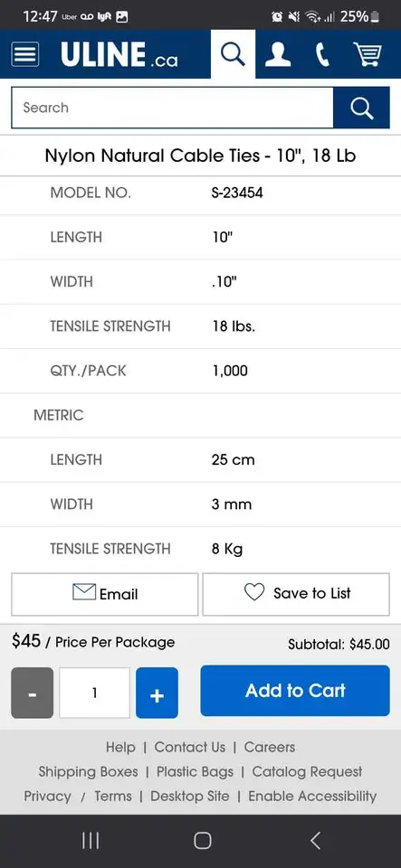Open the account profile icon
Viewport: 401px width, 868px height.
278,54
